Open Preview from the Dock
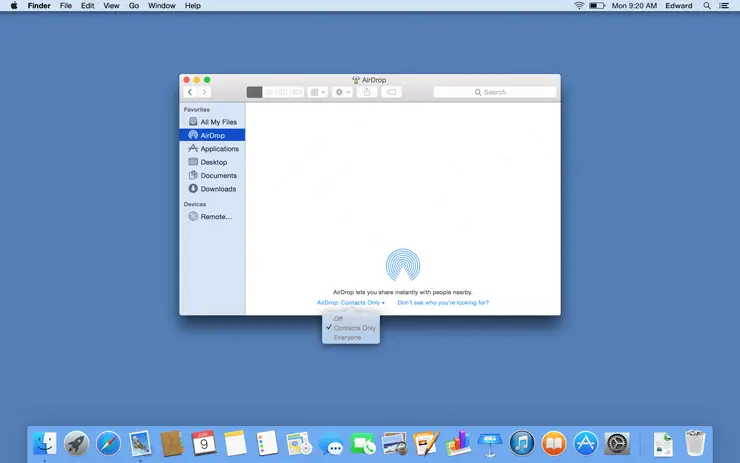Image resolution: width=740 pixels, height=463 pixels. (x=395, y=444)
